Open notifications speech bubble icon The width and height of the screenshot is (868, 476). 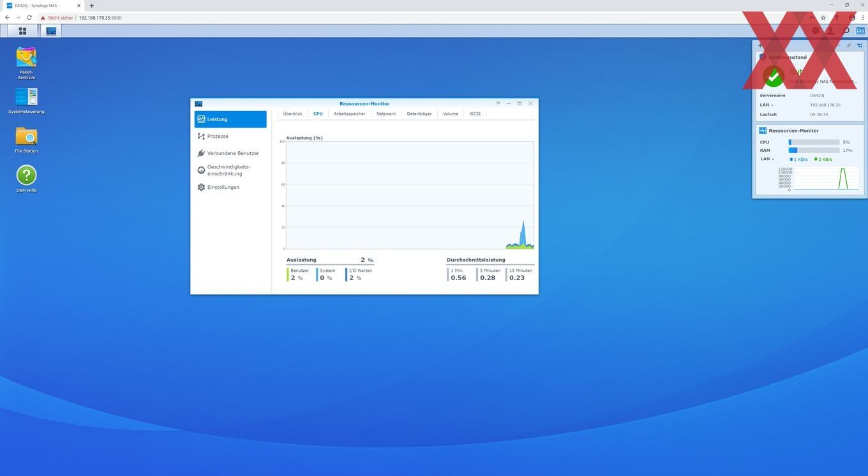[816, 31]
